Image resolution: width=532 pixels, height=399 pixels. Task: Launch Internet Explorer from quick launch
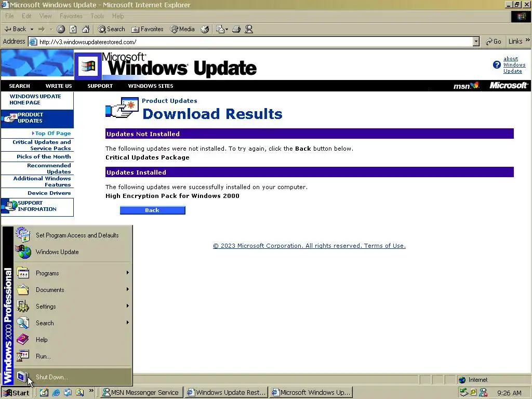tap(56, 392)
